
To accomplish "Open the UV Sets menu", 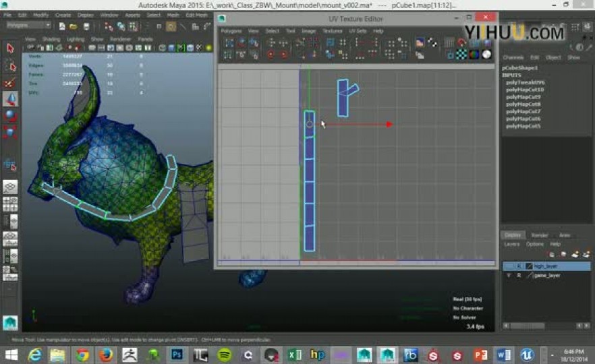I will 358,31.
